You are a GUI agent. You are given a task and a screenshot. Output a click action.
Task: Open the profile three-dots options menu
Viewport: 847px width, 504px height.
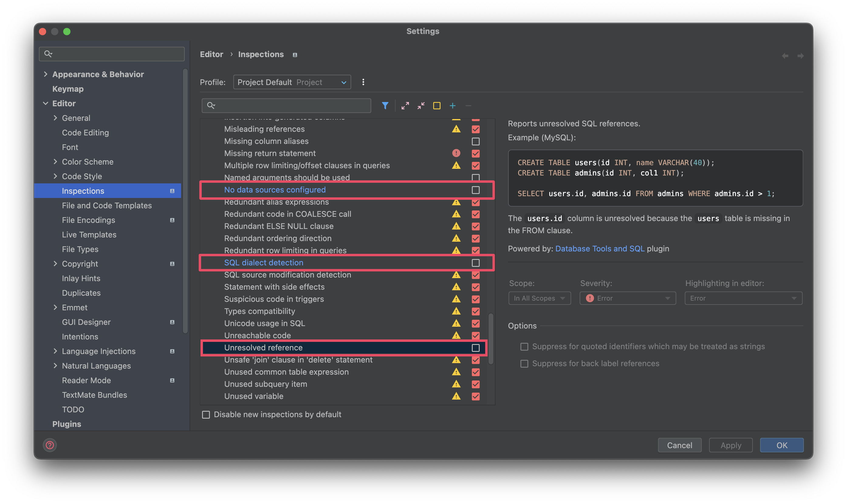(x=363, y=82)
